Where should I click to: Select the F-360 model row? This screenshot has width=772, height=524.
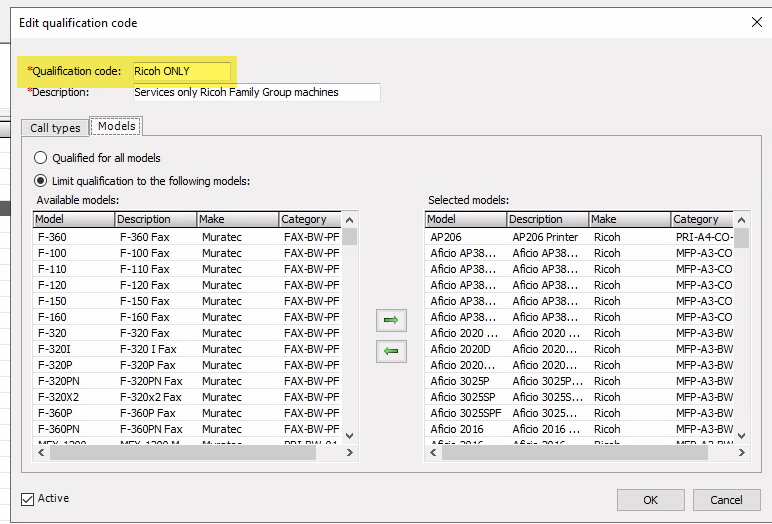[188, 237]
